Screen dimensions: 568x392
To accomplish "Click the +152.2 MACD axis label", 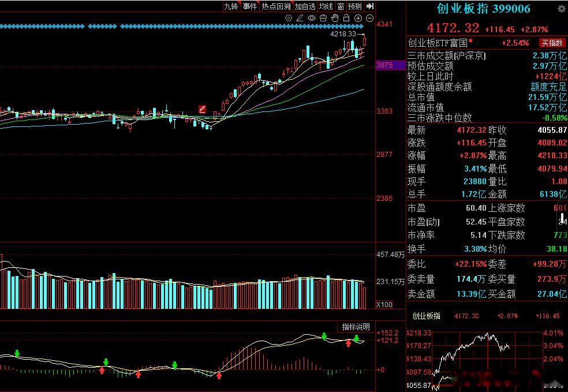I will click(x=387, y=333).
